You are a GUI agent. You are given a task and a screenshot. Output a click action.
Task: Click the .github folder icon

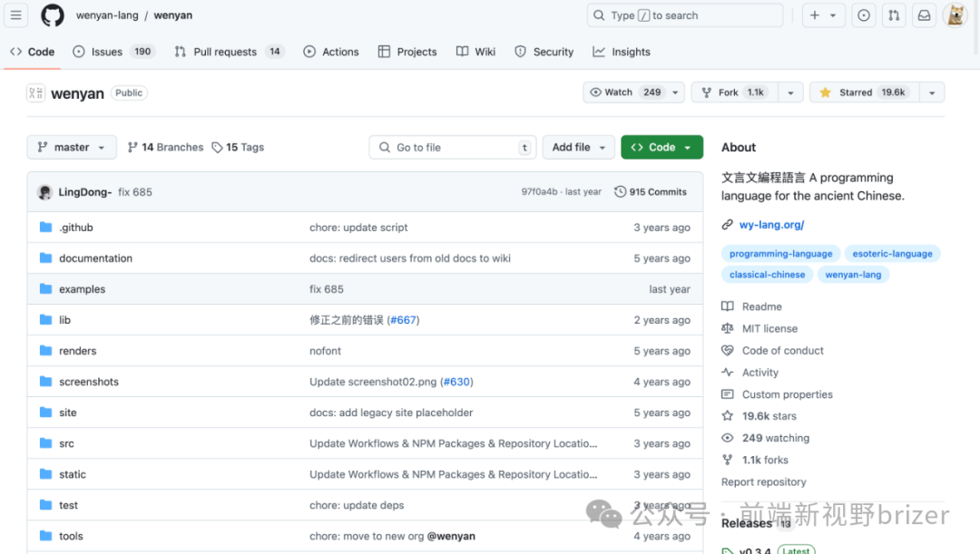click(45, 228)
